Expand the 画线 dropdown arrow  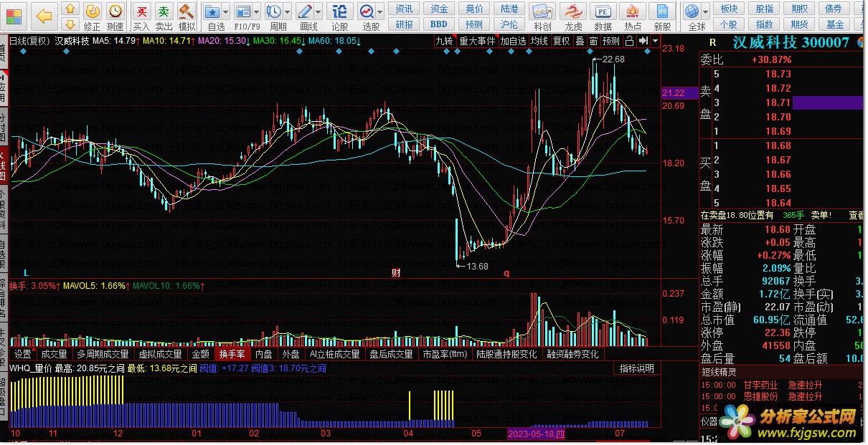tap(318, 12)
